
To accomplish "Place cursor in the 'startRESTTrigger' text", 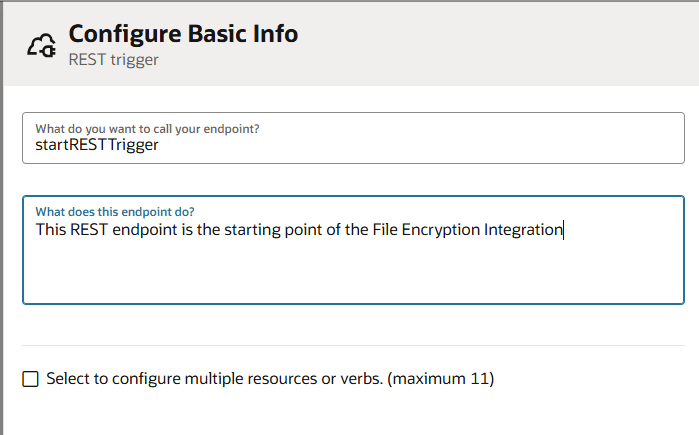I will pos(97,146).
